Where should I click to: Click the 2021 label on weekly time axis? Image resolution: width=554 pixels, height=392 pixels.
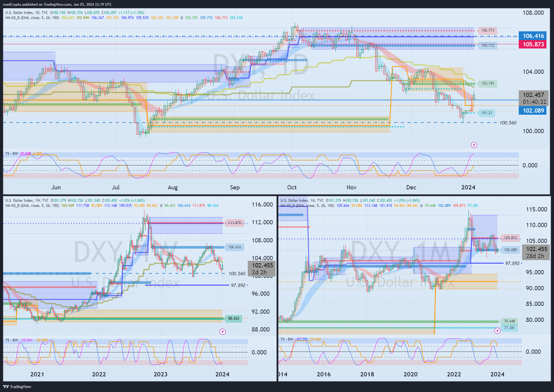(37, 375)
